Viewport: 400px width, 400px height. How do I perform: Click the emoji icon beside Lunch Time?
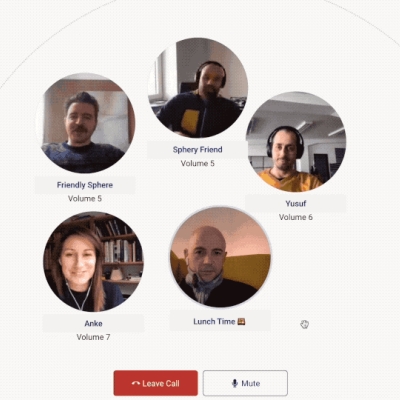(x=241, y=322)
